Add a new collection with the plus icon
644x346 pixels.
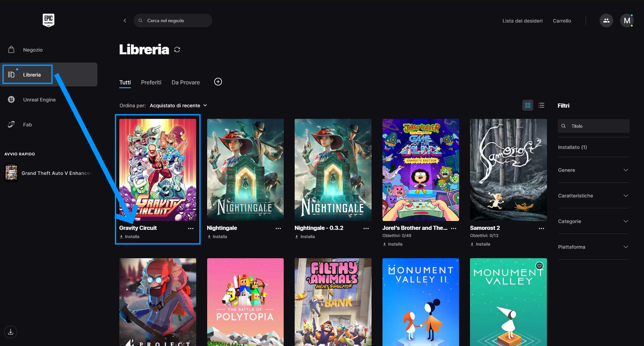click(218, 82)
